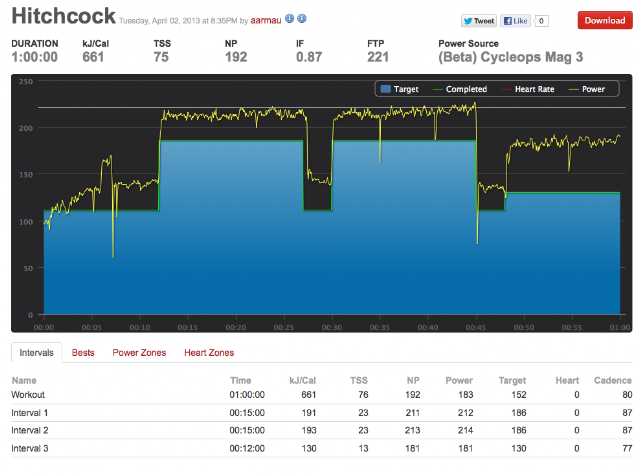Select the Interval 1 row name
This screenshot has width=640, height=475.
point(29,413)
